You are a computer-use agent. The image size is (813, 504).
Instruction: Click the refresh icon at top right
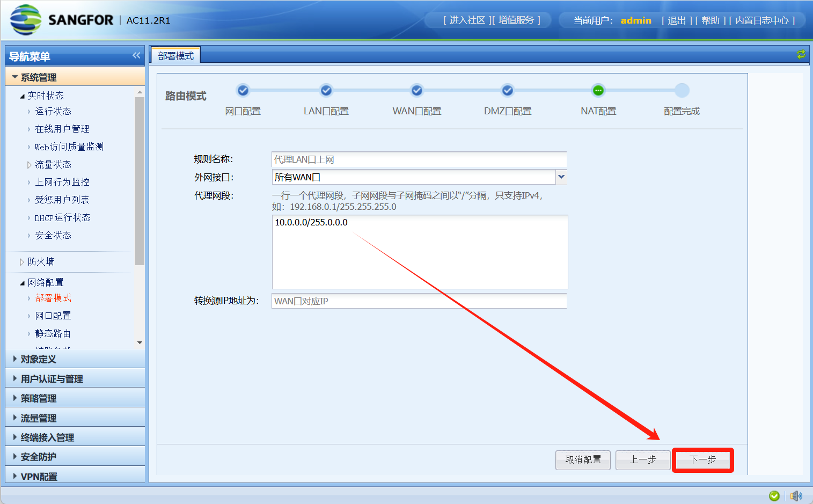801,54
